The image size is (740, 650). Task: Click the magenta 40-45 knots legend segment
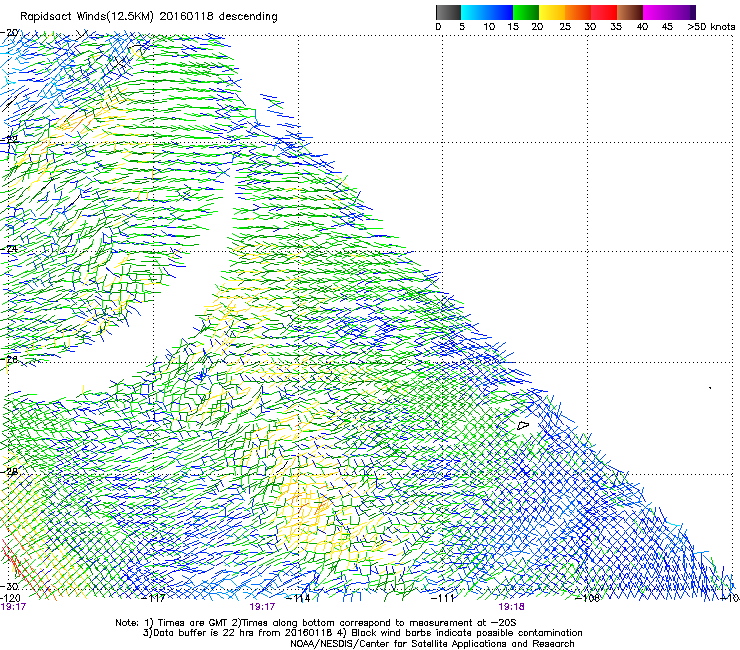click(656, 12)
